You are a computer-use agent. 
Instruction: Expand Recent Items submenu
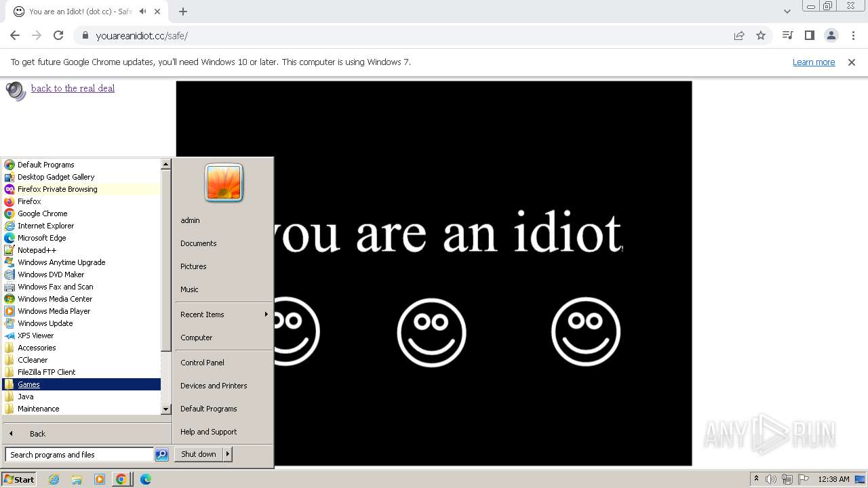[224, 314]
